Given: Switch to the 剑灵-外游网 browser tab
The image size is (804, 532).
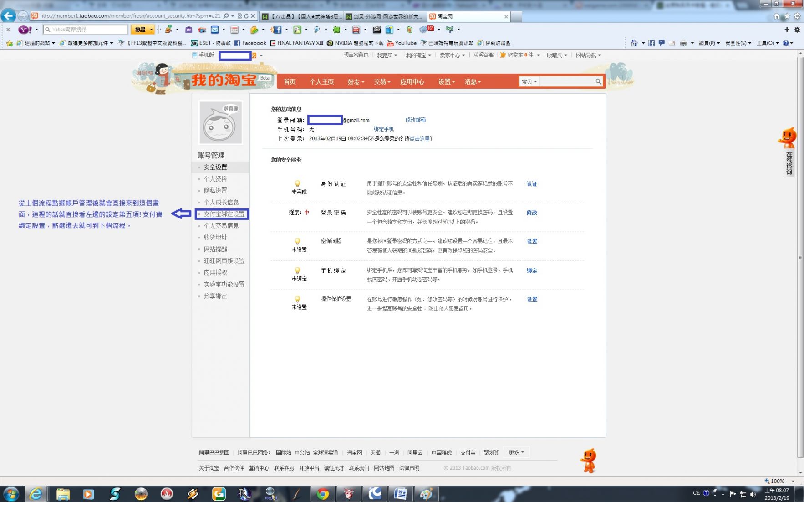Looking at the screenshot, I should 385,16.
